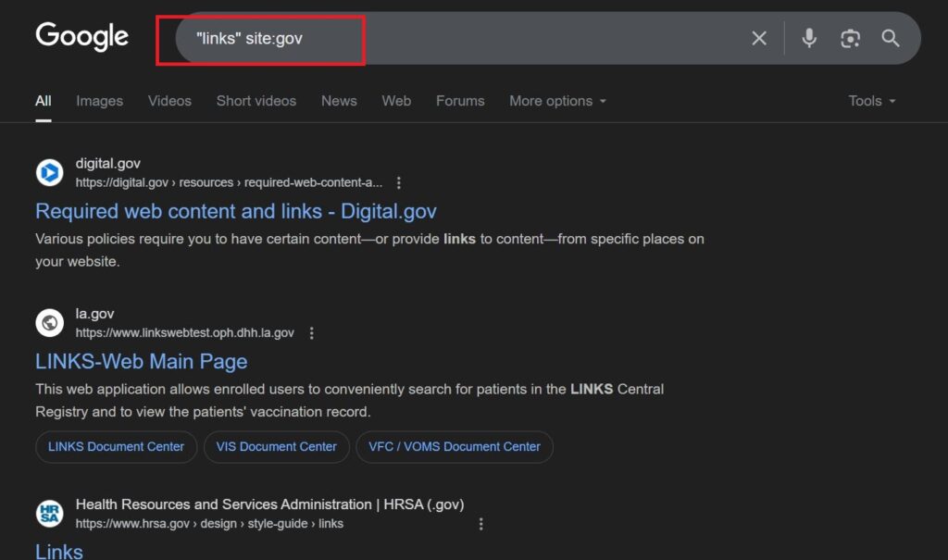Open three-dot menu for HRSA result
The image size is (948, 560).
click(x=480, y=524)
